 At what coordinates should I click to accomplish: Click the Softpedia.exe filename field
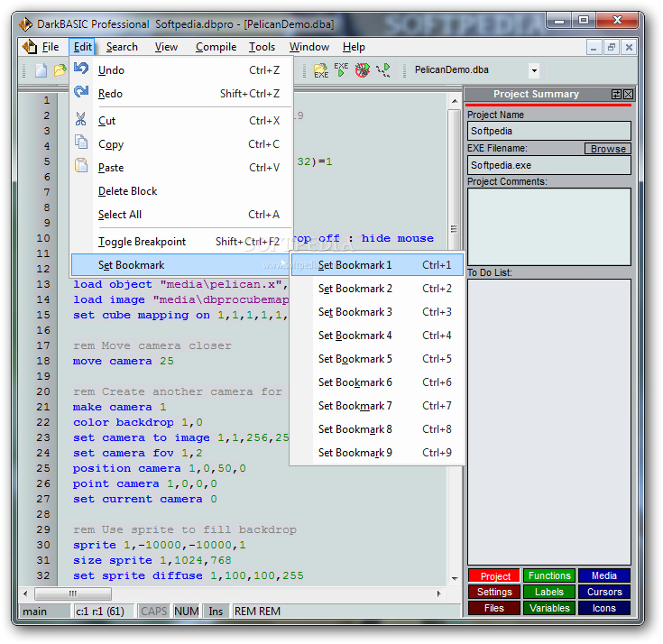pyautogui.click(x=548, y=165)
